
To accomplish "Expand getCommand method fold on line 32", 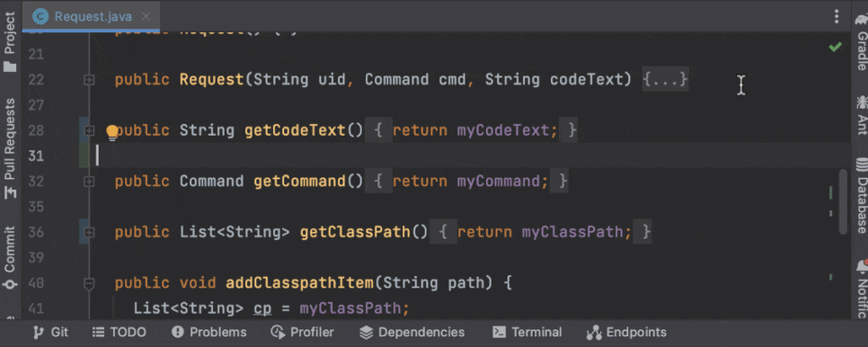I will point(89,182).
